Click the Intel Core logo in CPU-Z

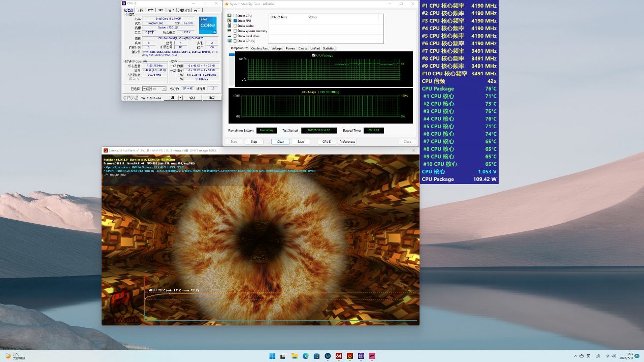tap(208, 25)
